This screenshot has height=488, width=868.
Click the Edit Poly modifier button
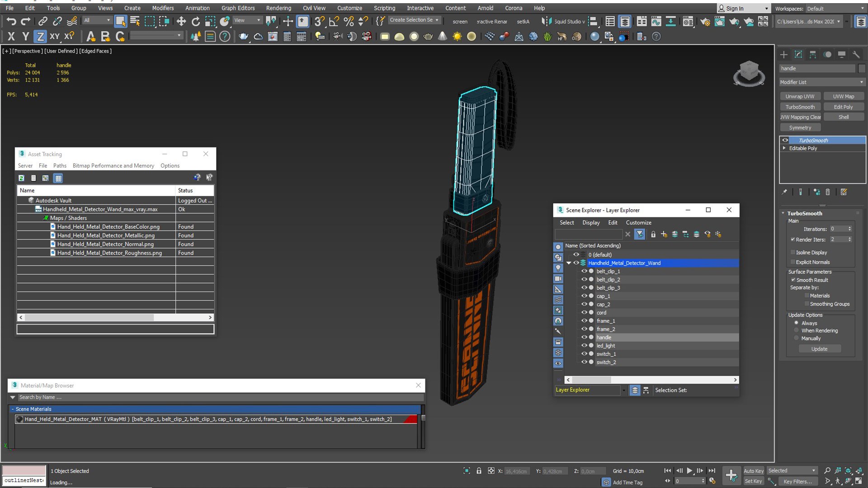tap(843, 107)
